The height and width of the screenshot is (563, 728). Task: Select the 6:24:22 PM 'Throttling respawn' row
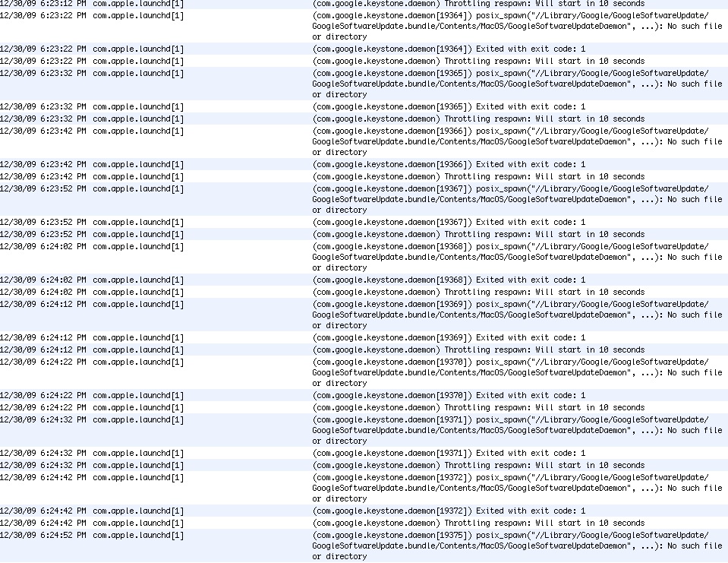pyautogui.click(x=364, y=406)
